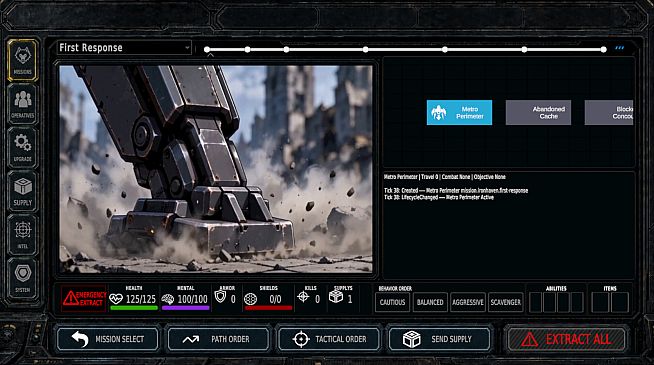Viewport: 654px width, 365px height.
Task: Select Cautious behavior order
Action: click(392, 302)
